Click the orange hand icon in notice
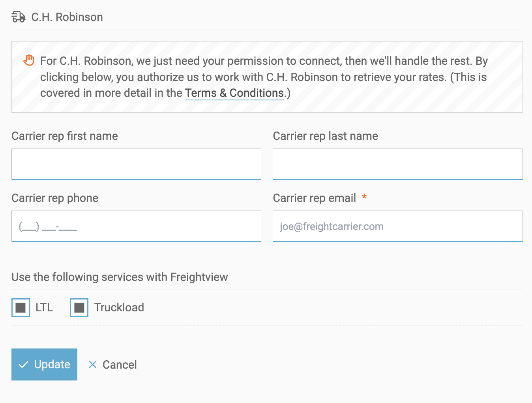Image resolution: width=532 pixels, height=403 pixels. (29, 60)
